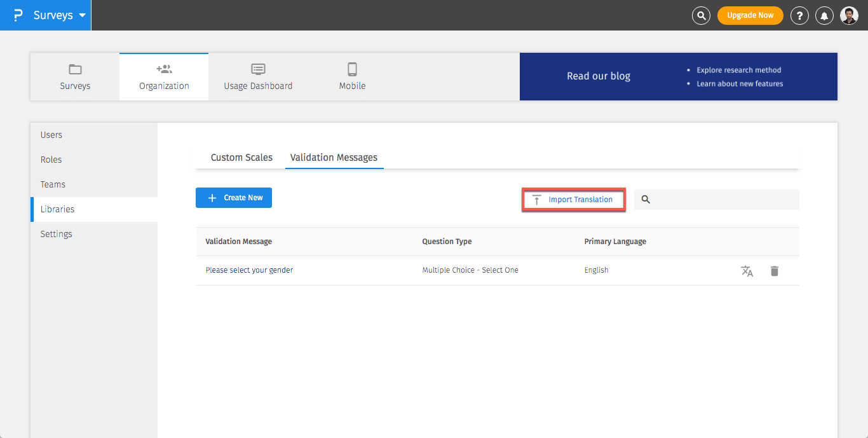Select the Validation Messages tab
Image resolution: width=868 pixels, height=438 pixels.
334,158
